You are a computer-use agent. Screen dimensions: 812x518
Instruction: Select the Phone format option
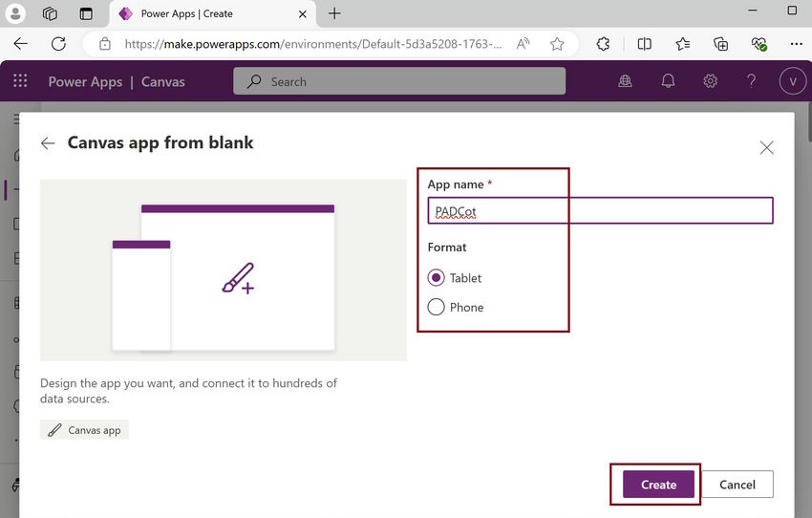coord(456,307)
